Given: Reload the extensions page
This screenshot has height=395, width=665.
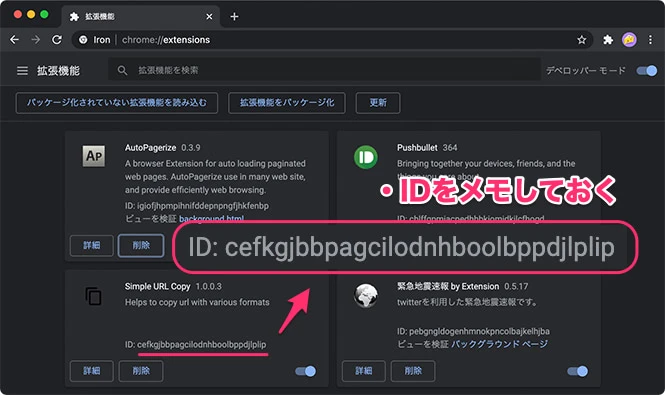Looking at the screenshot, I should pyautogui.click(x=56, y=40).
